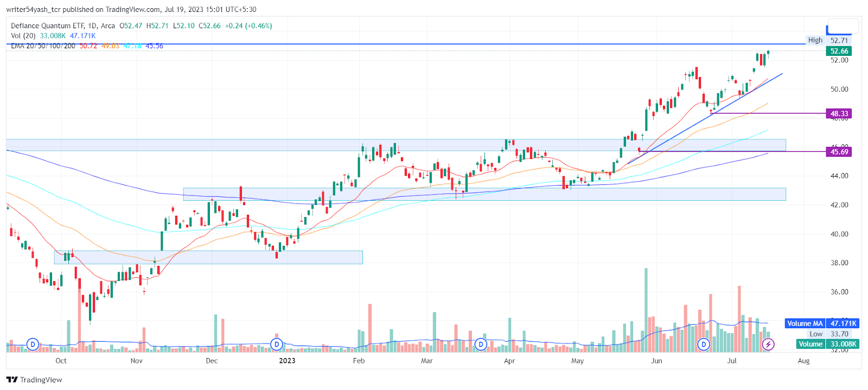Click the Feb label on time axis

(x=359, y=361)
